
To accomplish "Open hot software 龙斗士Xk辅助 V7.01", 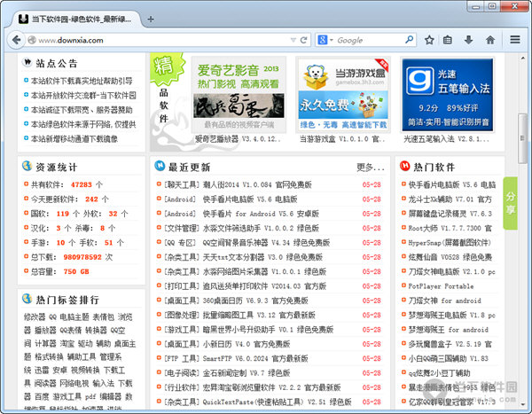I will 450,199.
